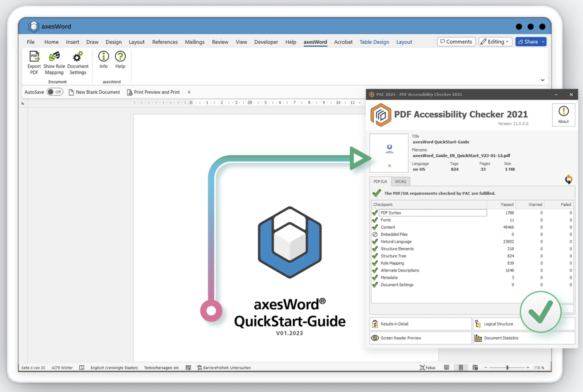This screenshot has width=583, height=392.
Task: Click the New Blank Document icon
Action: (x=71, y=92)
